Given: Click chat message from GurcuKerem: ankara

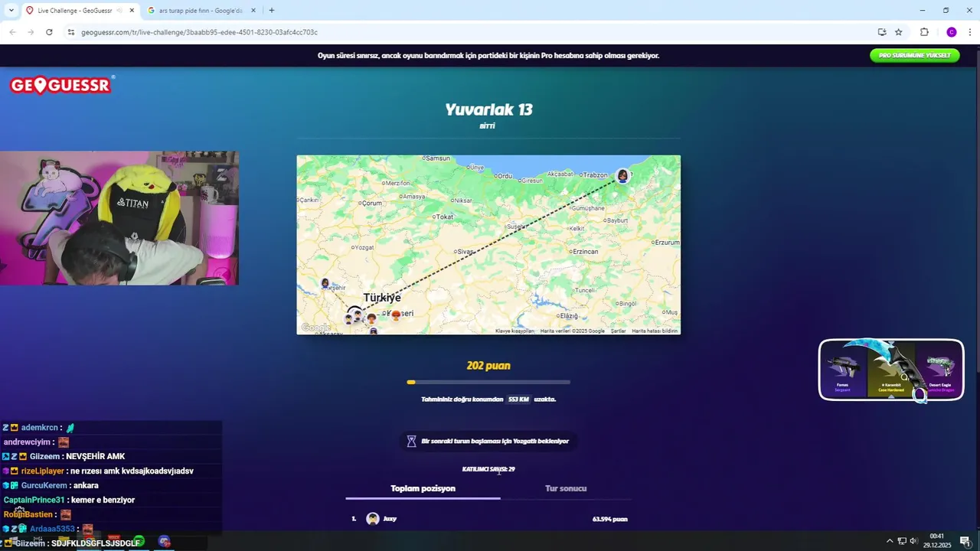Looking at the screenshot, I should pyautogui.click(x=51, y=485).
